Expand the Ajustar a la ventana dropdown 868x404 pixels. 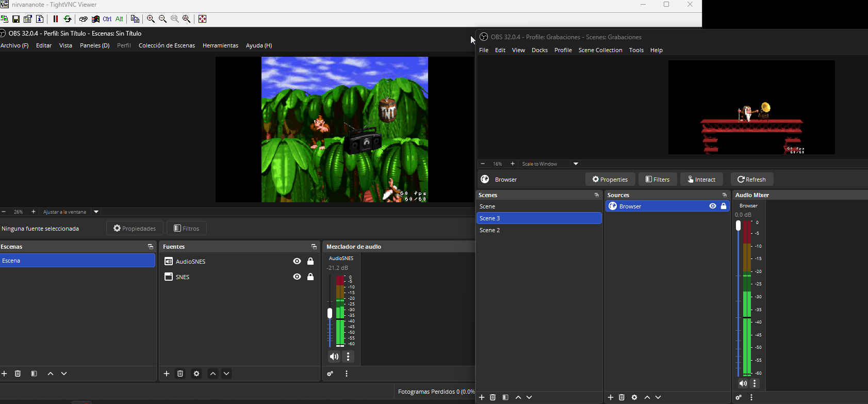(96, 212)
